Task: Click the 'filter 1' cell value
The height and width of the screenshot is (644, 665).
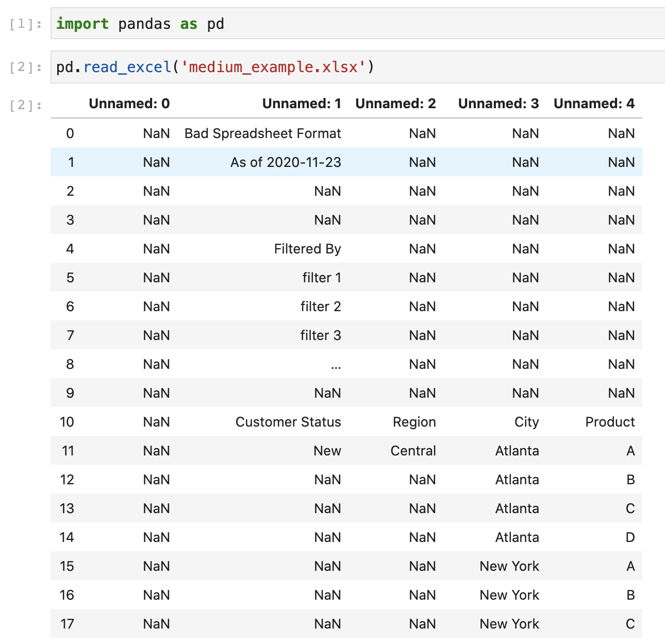Action: point(322,277)
